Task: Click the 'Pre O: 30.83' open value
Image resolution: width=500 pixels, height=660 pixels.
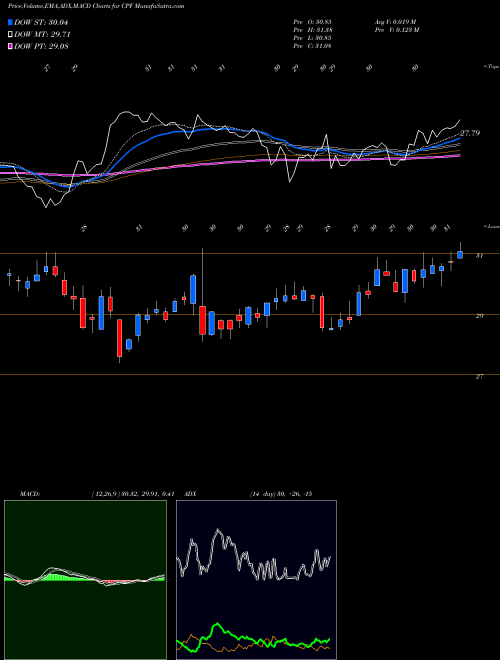Action: [313, 22]
